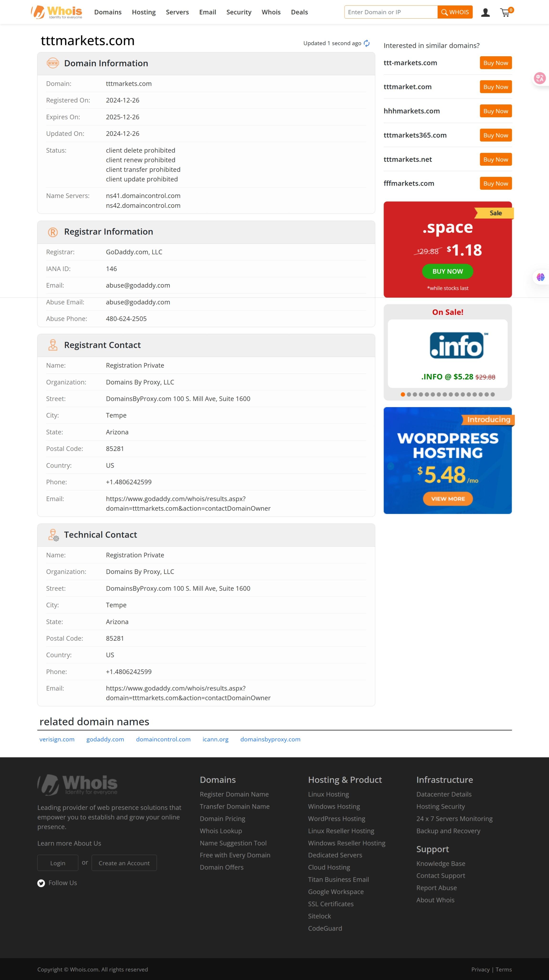Open the domaincontrol.com related link
Image resolution: width=549 pixels, height=980 pixels.
tap(163, 739)
